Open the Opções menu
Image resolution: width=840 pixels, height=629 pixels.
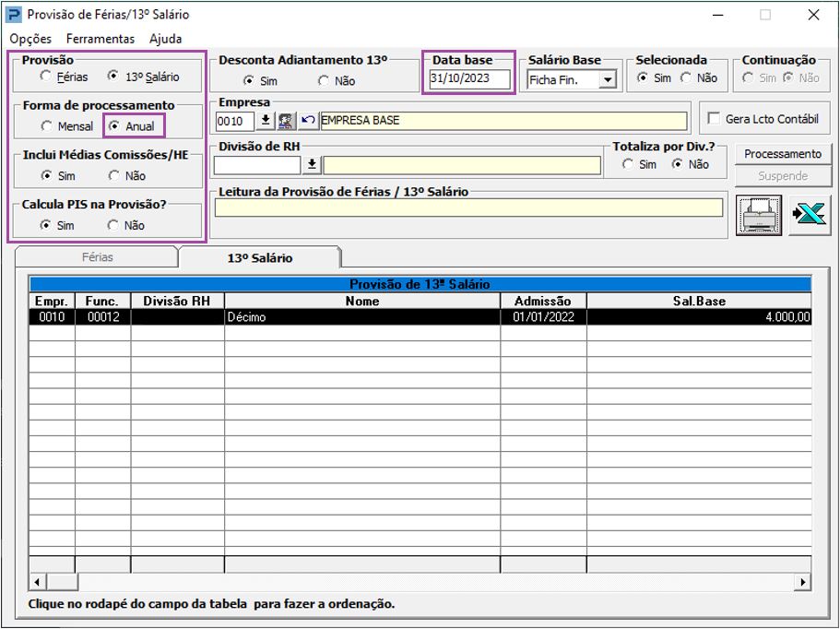point(30,39)
